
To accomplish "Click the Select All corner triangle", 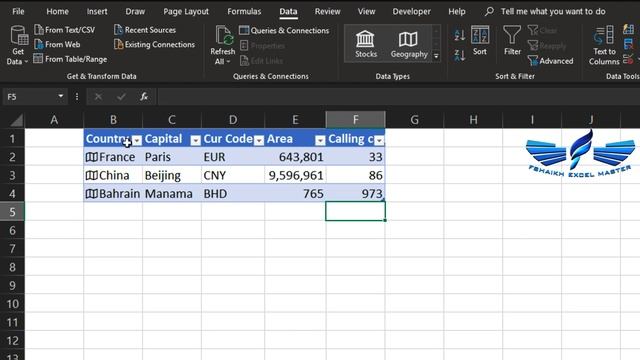I will coord(16,120).
